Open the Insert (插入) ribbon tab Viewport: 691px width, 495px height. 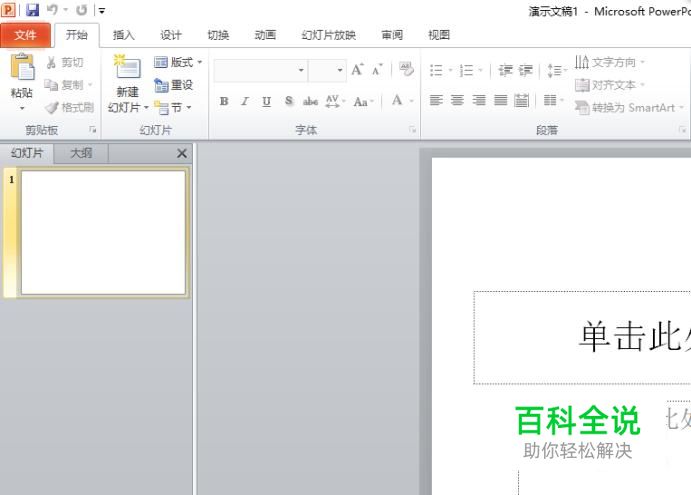point(124,35)
